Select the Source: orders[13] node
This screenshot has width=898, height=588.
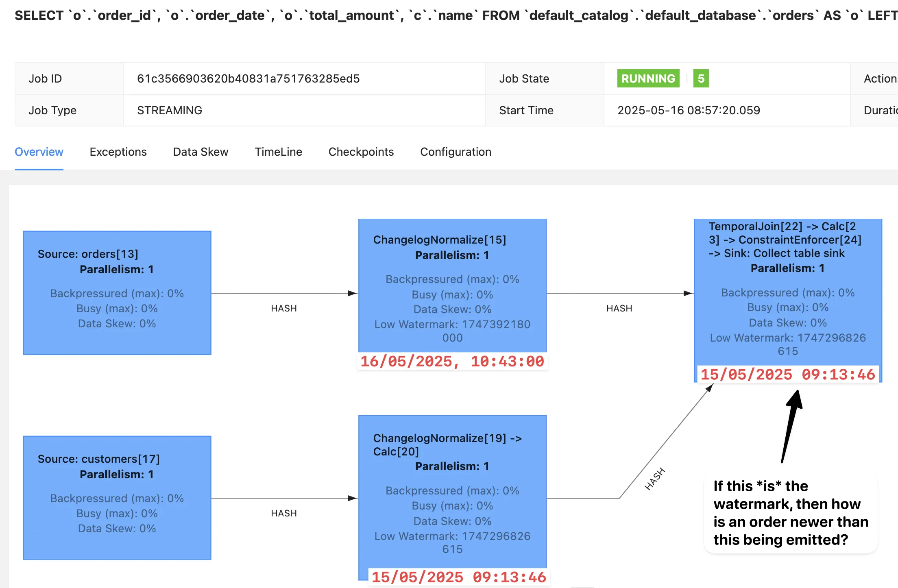[x=117, y=293]
